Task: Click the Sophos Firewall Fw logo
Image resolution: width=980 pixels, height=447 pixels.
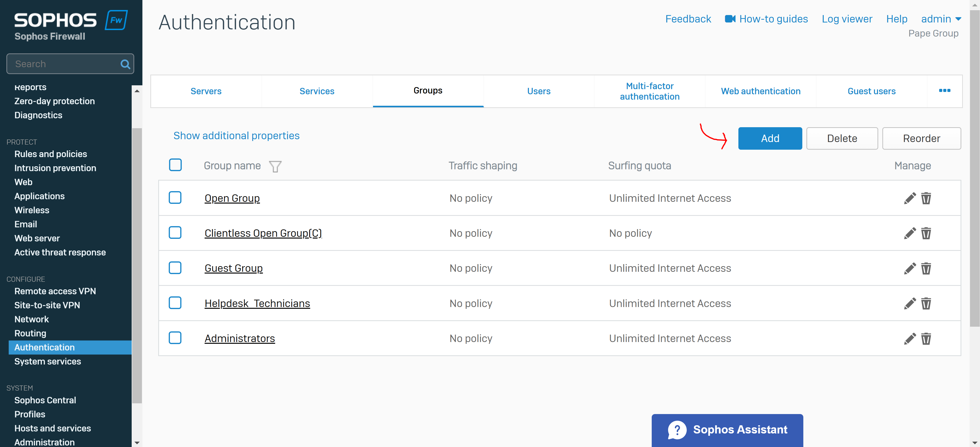Action: click(116, 20)
